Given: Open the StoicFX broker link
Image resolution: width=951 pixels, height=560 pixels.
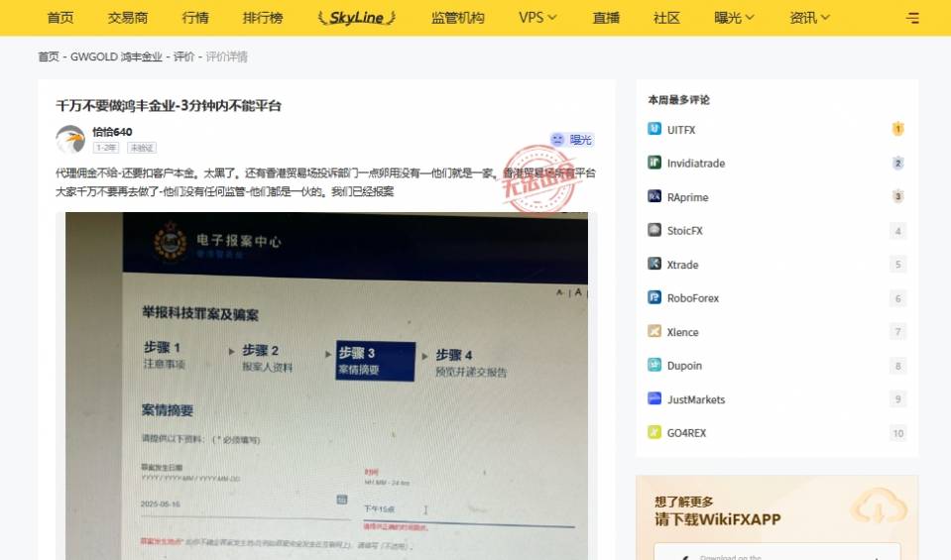Looking at the screenshot, I should tap(685, 230).
